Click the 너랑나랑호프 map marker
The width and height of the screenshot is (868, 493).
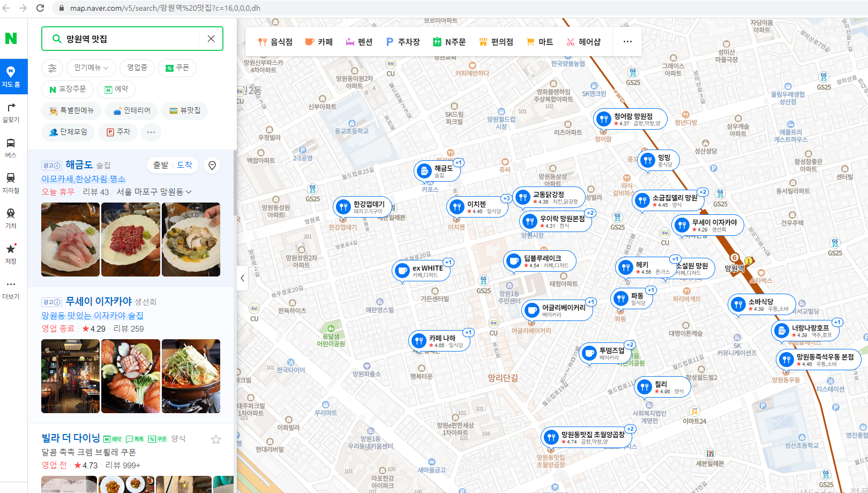(805, 331)
